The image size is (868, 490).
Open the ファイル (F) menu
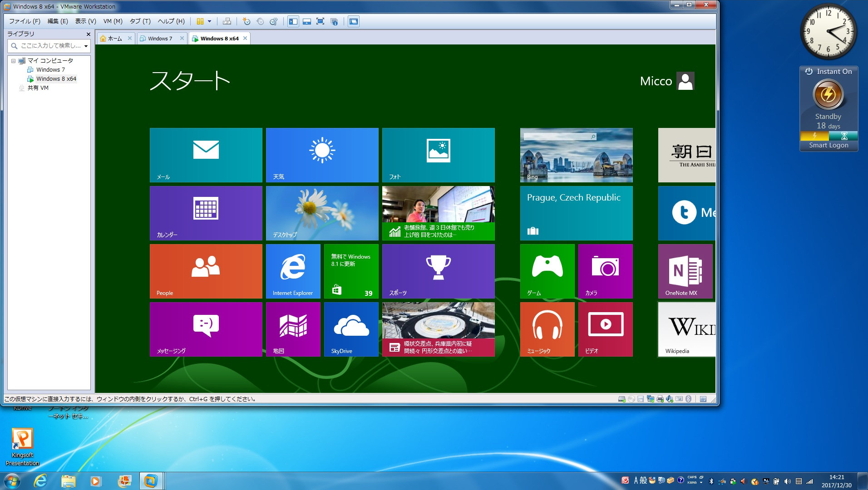25,21
